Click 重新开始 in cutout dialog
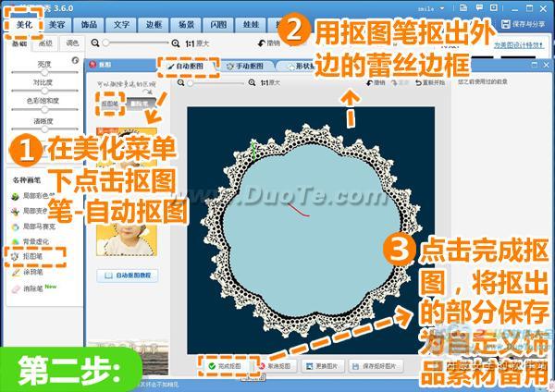The height and width of the screenshot is (392, 555). (430, 83)
